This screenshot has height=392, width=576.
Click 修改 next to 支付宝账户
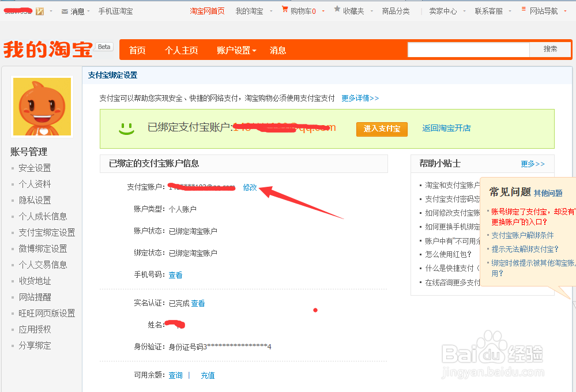[250, 187]
